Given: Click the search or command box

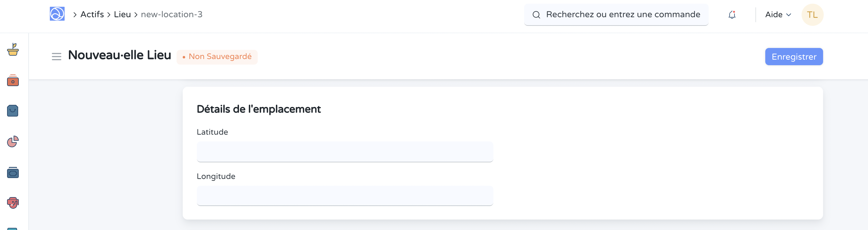Looking at the screenshot, I should (x=623, y=14).
